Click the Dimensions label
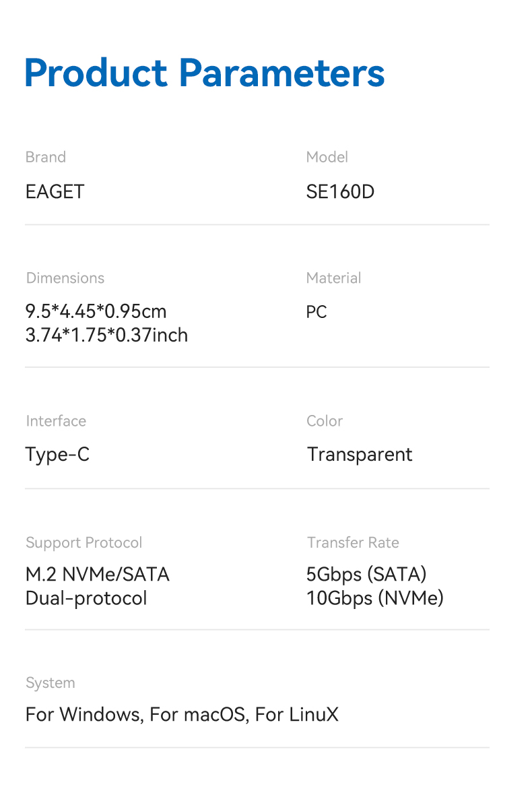The image size is (532, 799). point(65,278)
